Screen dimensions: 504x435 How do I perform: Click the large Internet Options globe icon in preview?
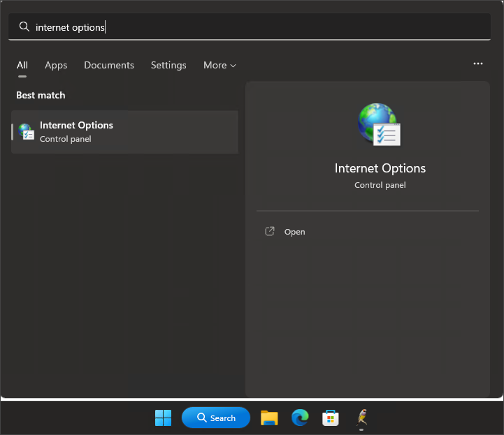coord(380,124)
